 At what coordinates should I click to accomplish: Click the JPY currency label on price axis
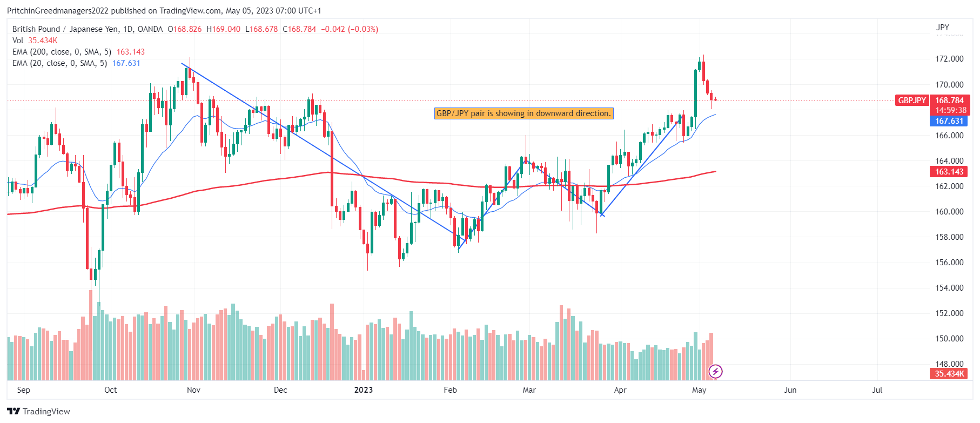[x=943, y=27]
